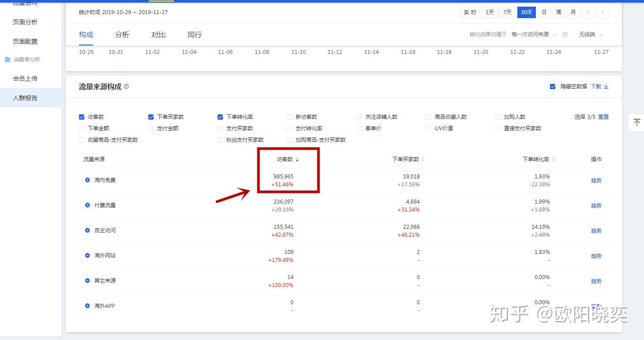
Task: Check the 客单价 checkbox
Action: (x=359, y=128)
